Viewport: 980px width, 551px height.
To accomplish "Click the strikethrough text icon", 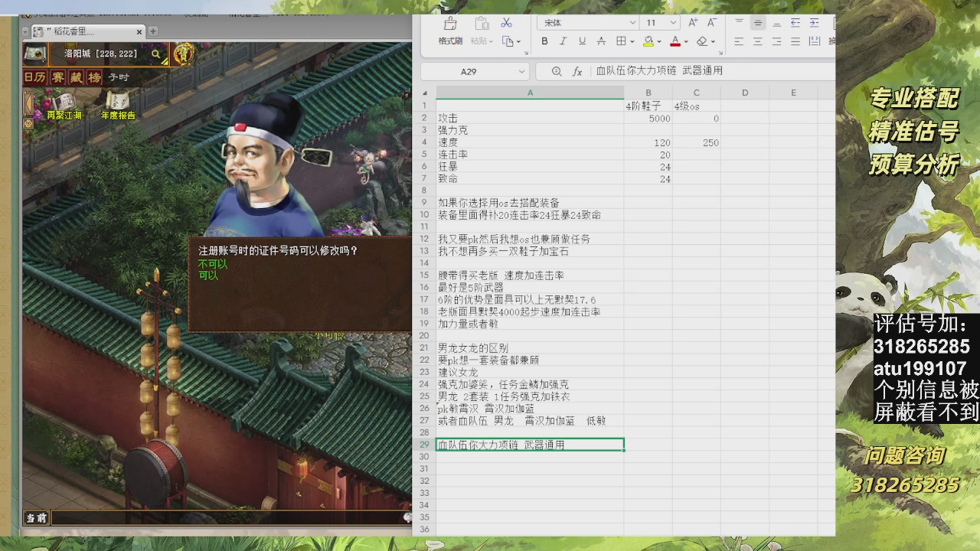I will pyautogui.click(x=601, y=41).
